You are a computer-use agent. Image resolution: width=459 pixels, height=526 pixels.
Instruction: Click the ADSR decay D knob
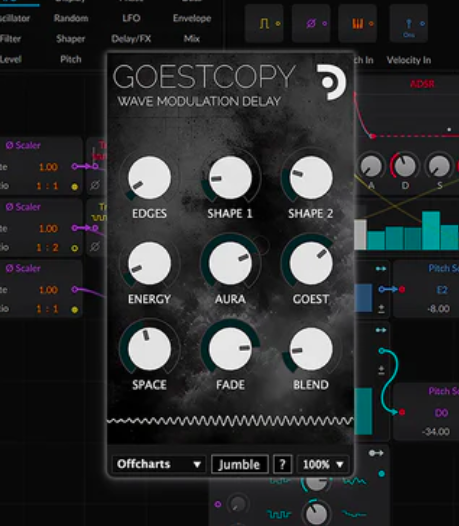pyautogui.click(x=405, y=166)
